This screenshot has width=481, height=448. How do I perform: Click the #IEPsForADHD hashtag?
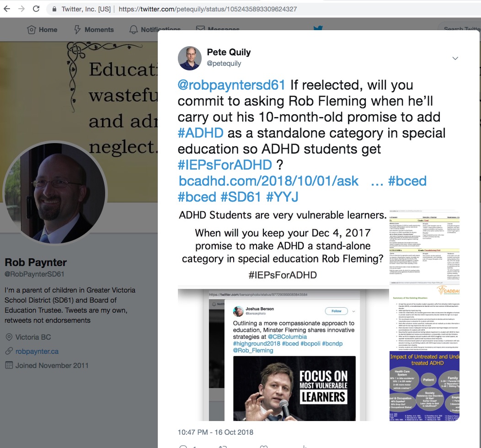[225, 165]
